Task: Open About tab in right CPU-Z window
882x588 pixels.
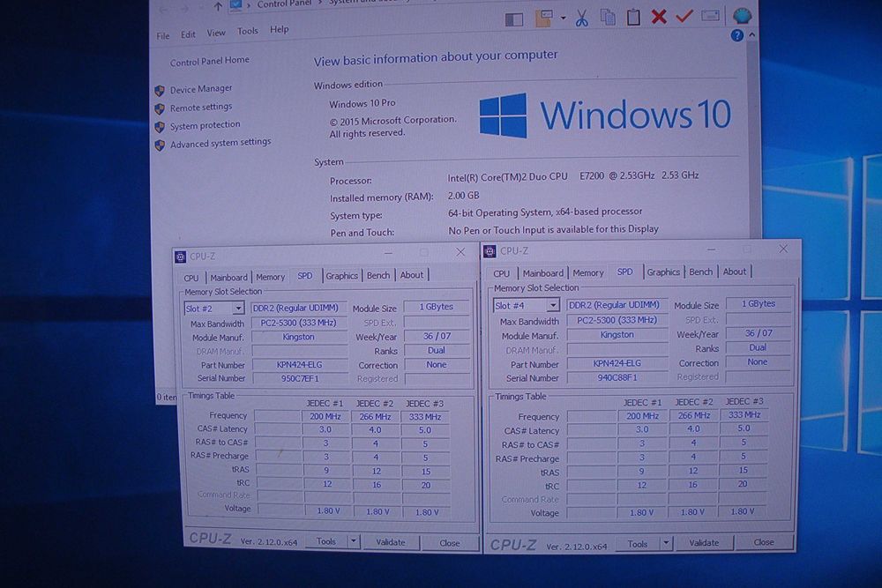Action: click(x=735, y=271)
